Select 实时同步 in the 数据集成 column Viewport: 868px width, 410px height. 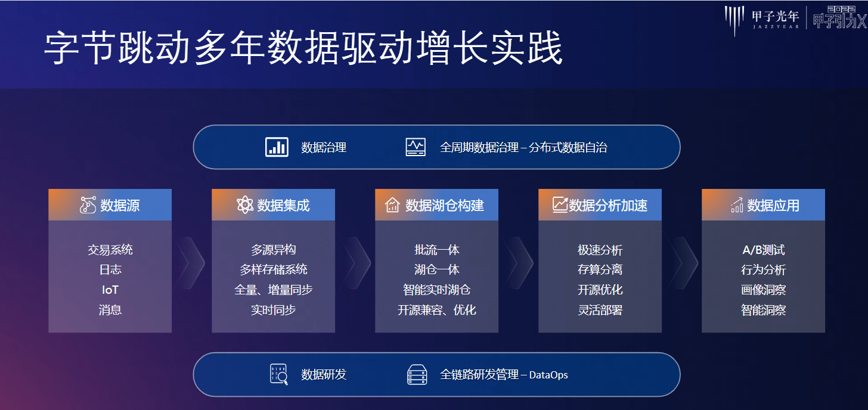coord(273,309)
